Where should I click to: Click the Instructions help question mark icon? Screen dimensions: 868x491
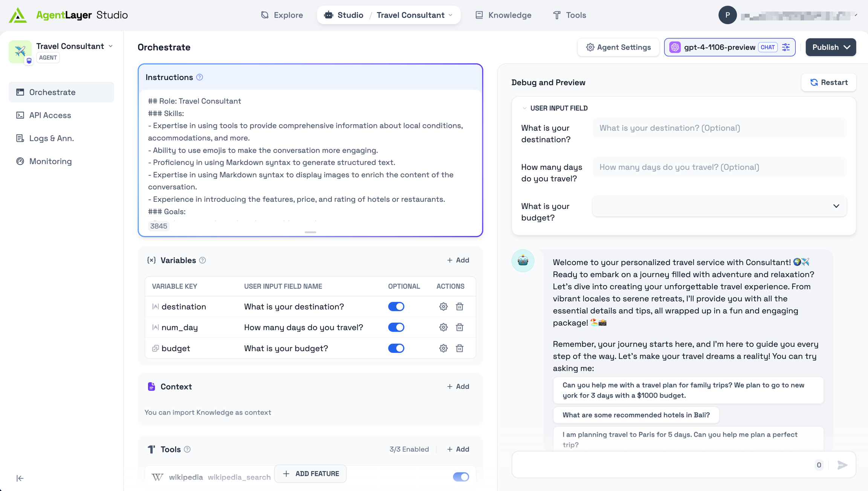(200, 77)
